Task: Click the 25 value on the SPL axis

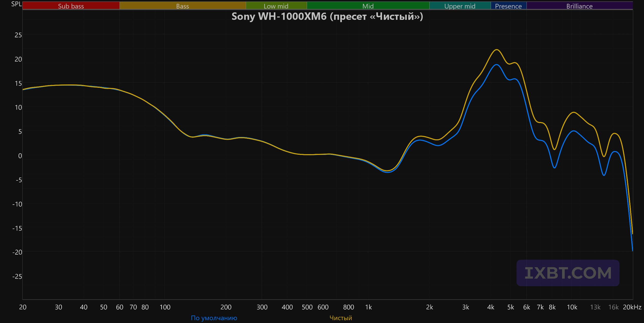Action: 18,35
